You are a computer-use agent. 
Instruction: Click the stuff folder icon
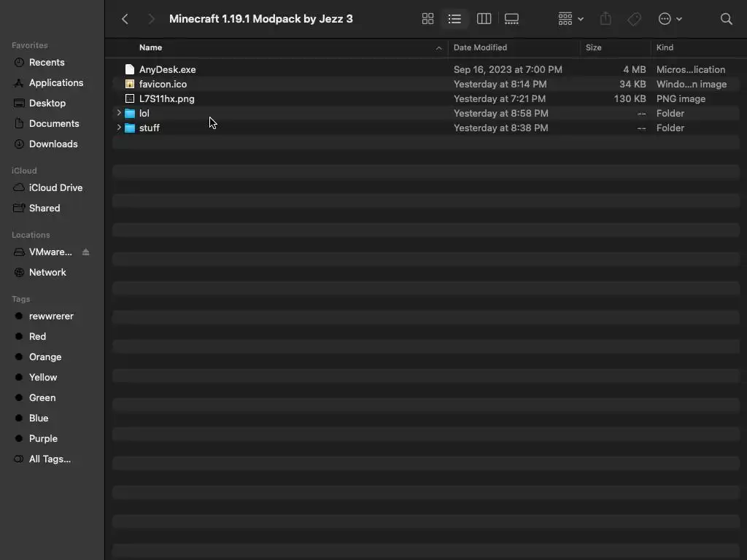130,128
